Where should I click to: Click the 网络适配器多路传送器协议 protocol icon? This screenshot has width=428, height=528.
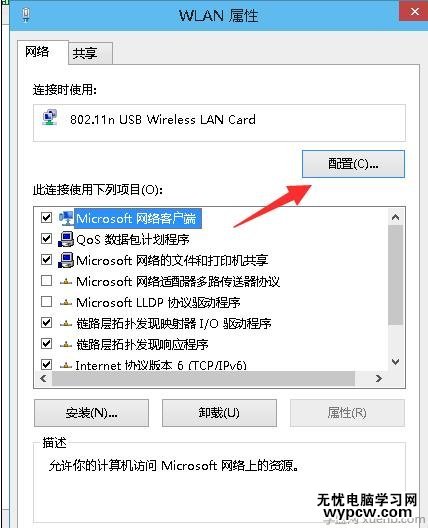(66, 281)
